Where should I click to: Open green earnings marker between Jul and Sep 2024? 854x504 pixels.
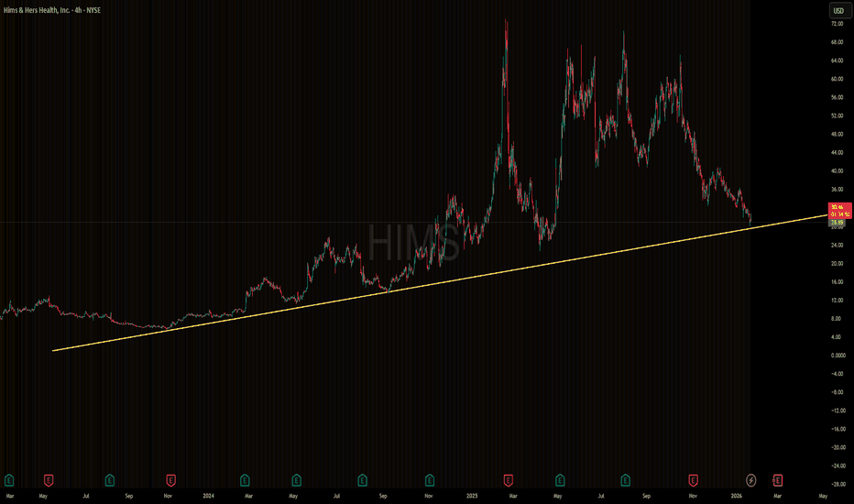(x=362, y=480)
